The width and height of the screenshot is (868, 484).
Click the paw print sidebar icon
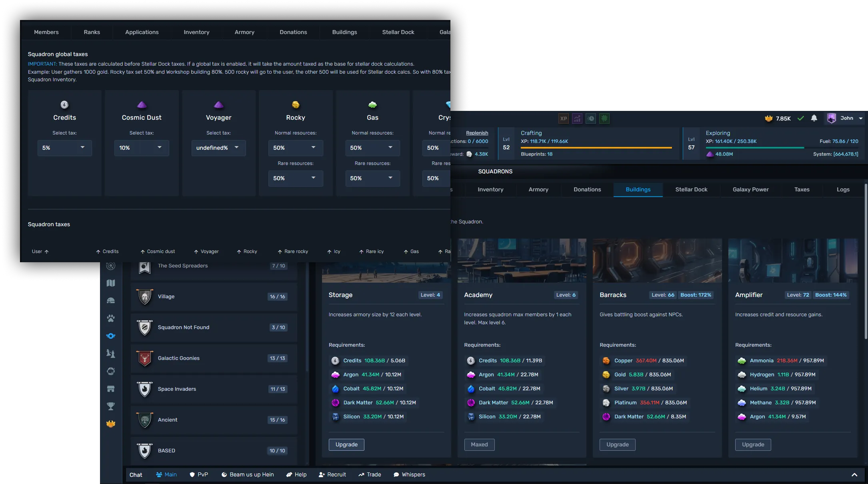(111, 318)
